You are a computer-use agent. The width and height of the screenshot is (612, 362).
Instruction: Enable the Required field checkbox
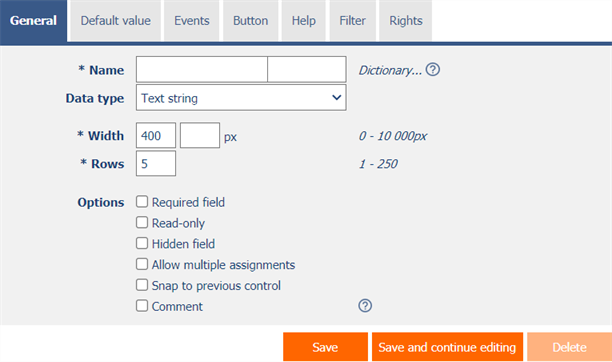tap(142, 202)
